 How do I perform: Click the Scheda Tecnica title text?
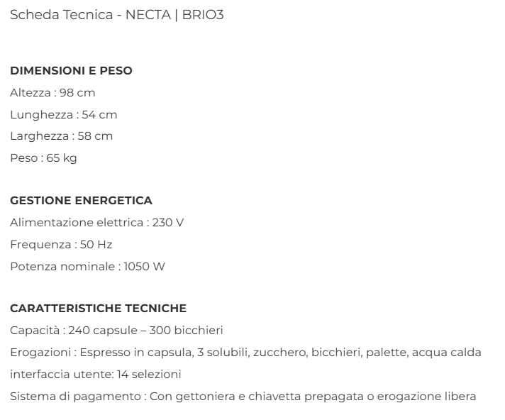[x=62, y=15]
